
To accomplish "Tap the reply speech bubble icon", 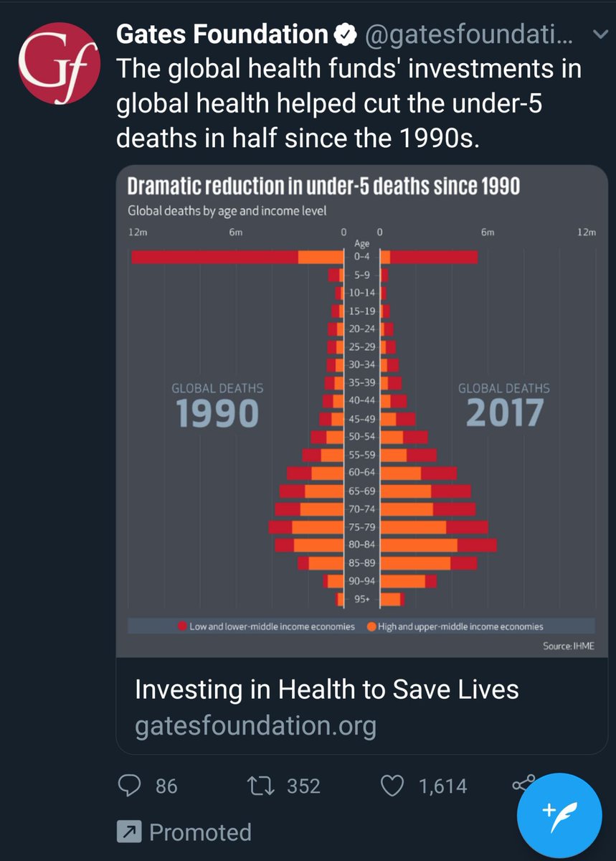I will coord(128,786).
